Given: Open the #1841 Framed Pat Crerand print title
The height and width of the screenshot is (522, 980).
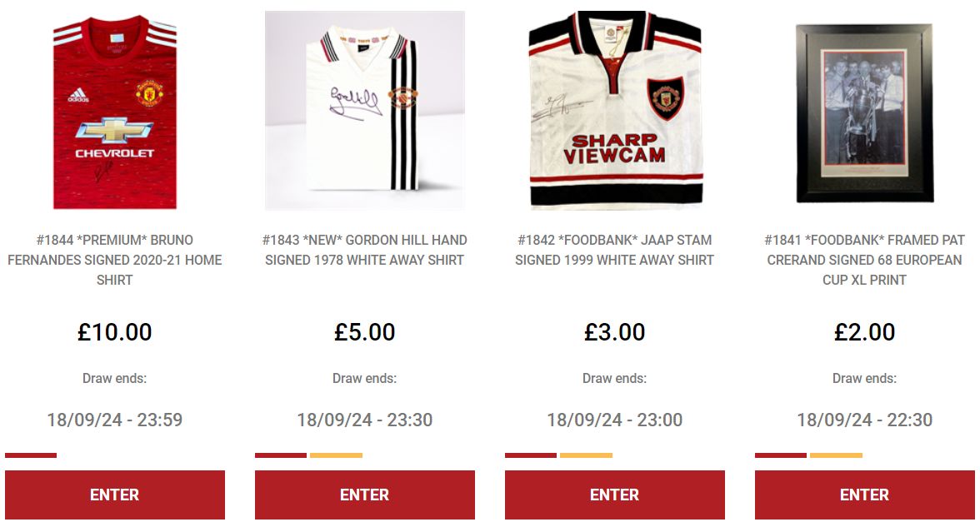Looking at the screenshot, I should 865,260.
